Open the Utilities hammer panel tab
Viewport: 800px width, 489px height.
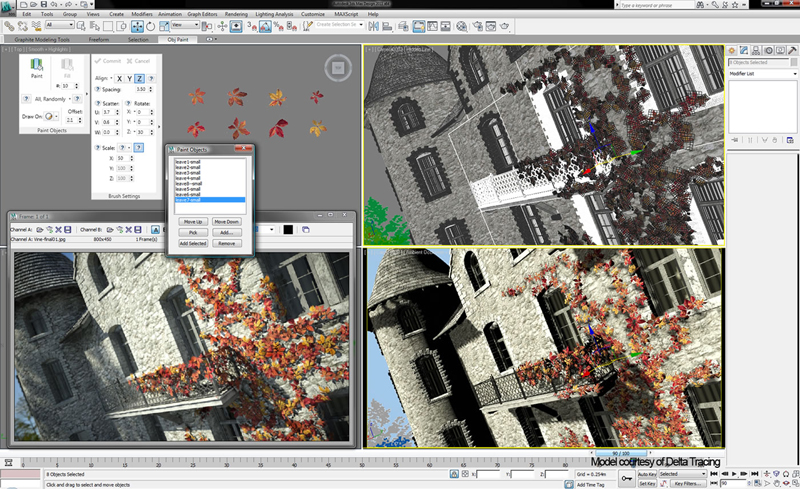click(791, 50)
